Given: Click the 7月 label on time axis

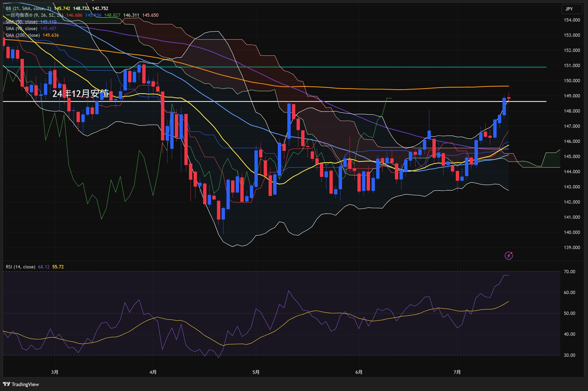Looking at the screenshot, I should pos(457,372).
